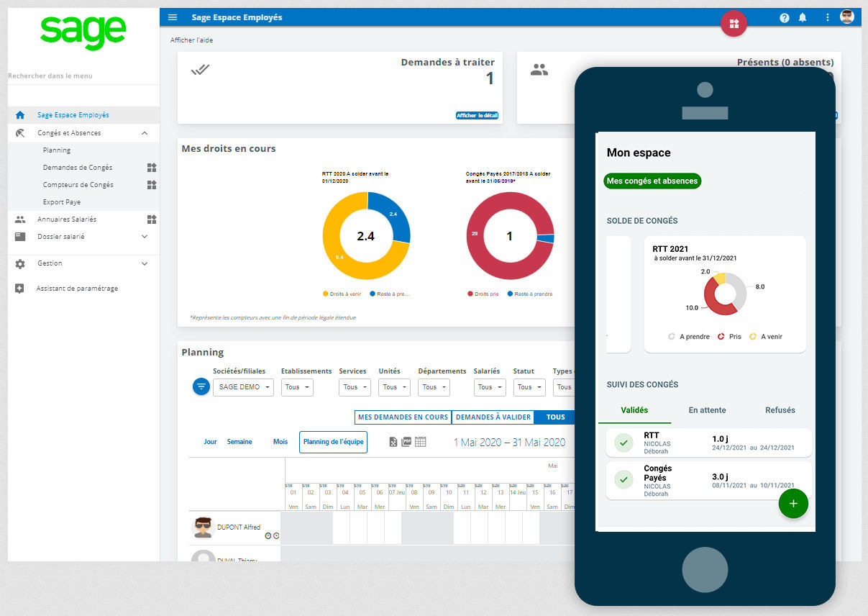Open the hamburger menu icon
Image resolution: width=868 pixels, height=616 pixels.
click(x=172, y=17)
